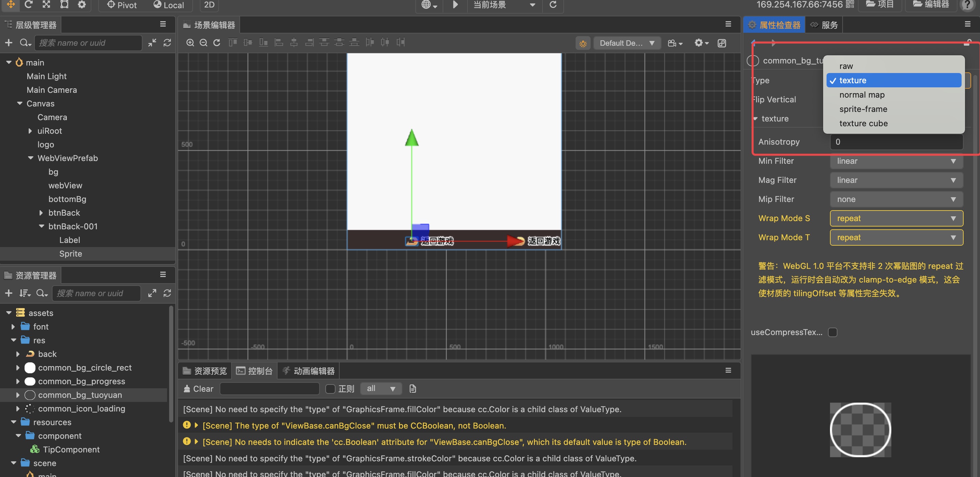Screen dimensions: 980x477
Task: Add new asset with plus icon
Action: (9, 293)
